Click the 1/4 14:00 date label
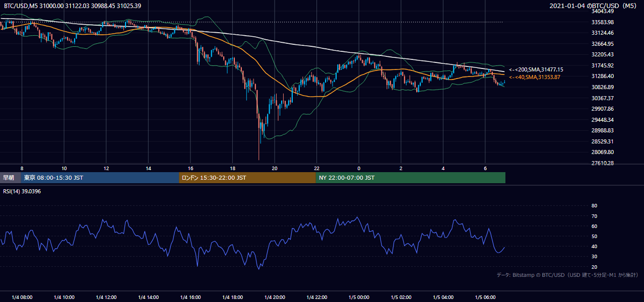This screenshot has width=644, height=302. [148, 297]
